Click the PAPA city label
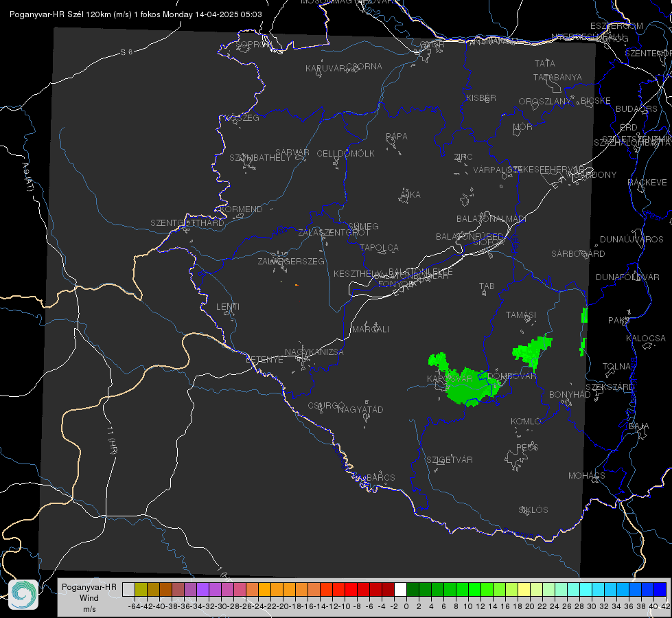 [x=397, y=137]
